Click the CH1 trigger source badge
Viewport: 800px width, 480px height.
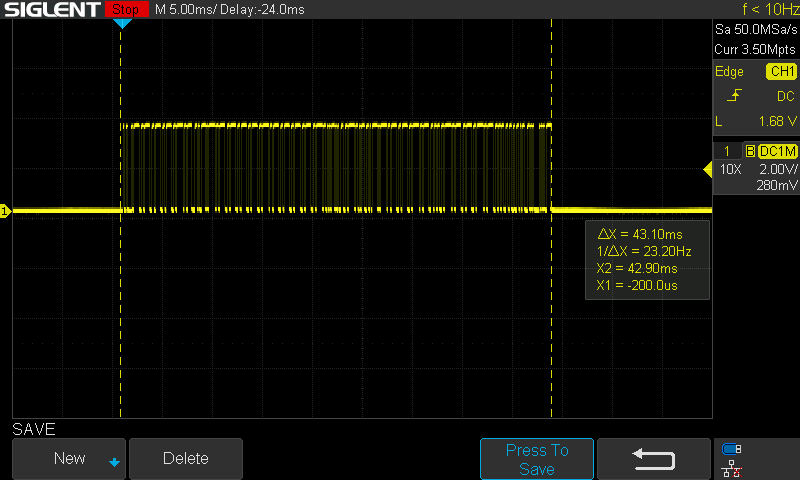[x=782, y=71]
